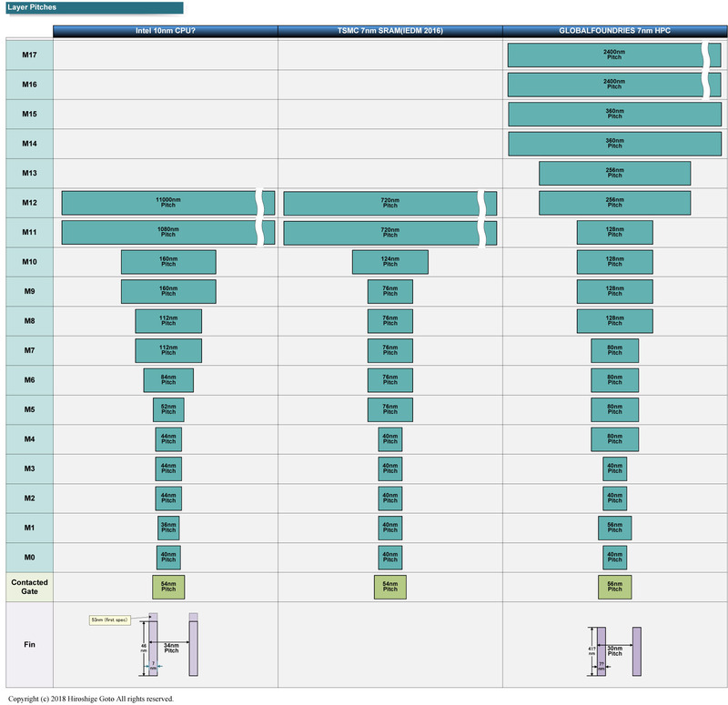Click the M8 row label
Screen dimensions: 728x705
tap(29, 321)
